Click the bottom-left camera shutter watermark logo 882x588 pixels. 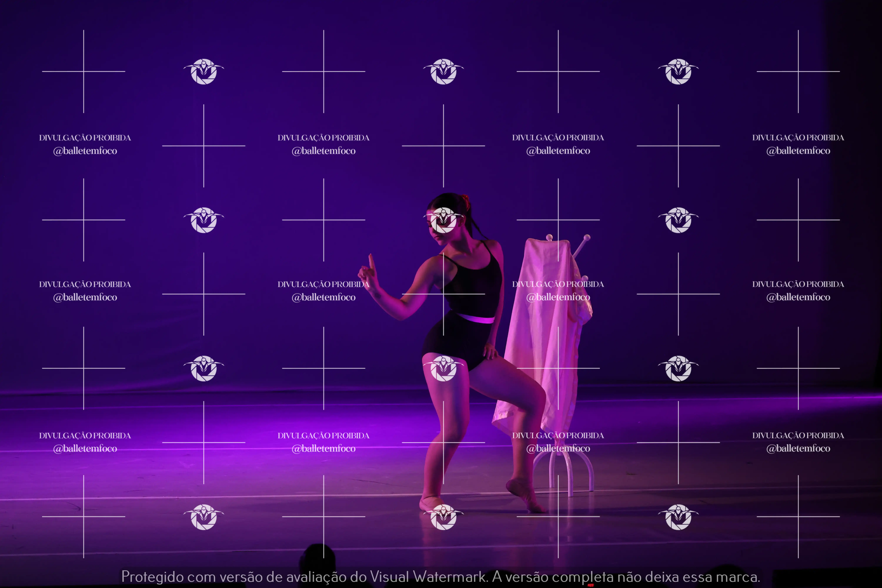(204, 517)
